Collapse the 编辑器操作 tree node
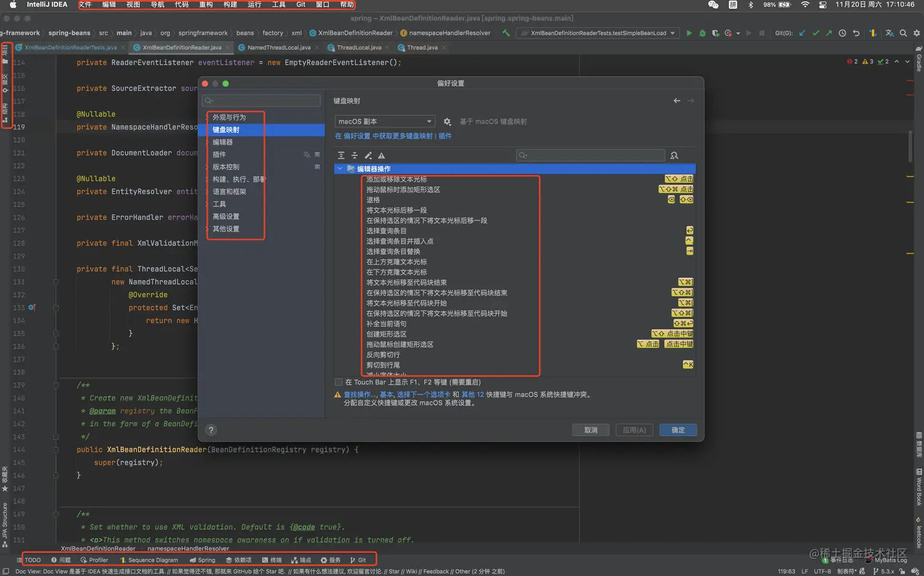 [x=340, y=169]
